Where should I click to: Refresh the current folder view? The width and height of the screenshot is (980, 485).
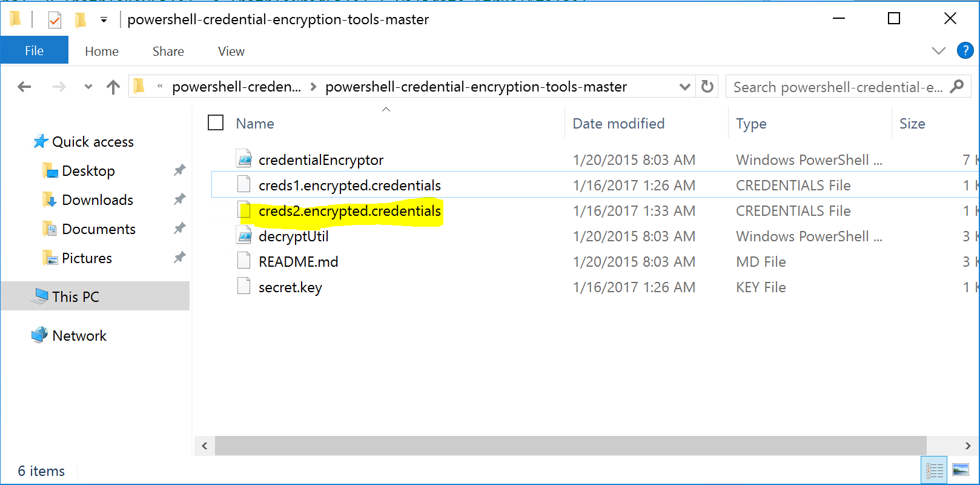point(707,87)
